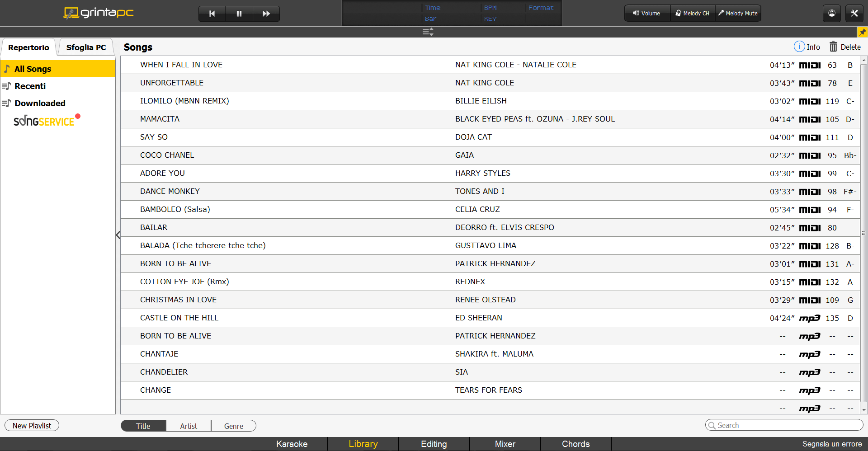868x451 pixels.
Task: Sort songs by Artist
Action: pyautogui.click(x=189, y=426)
